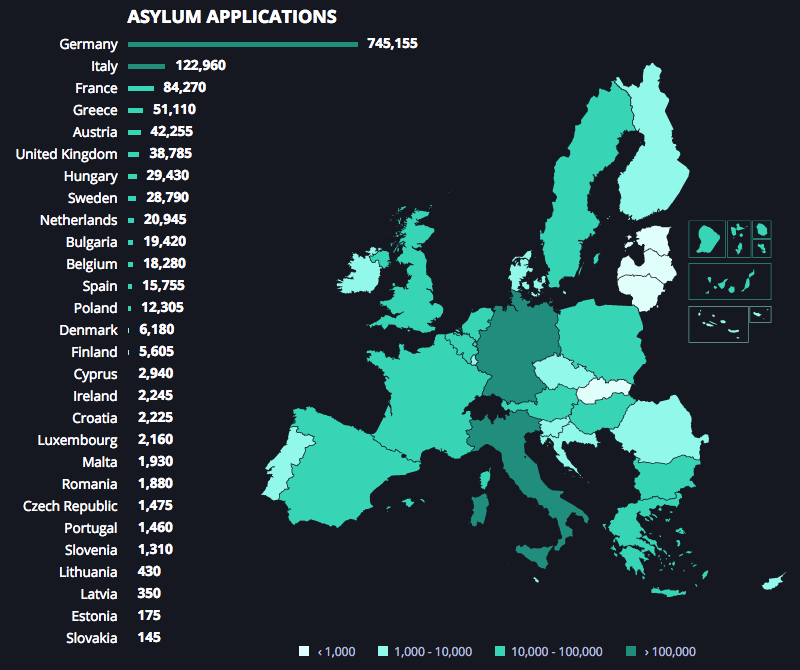Image resolution: width=800 pixels, height=670 pixels.
Task: Click the 745,155 value next to Germany
Action: 392,44
